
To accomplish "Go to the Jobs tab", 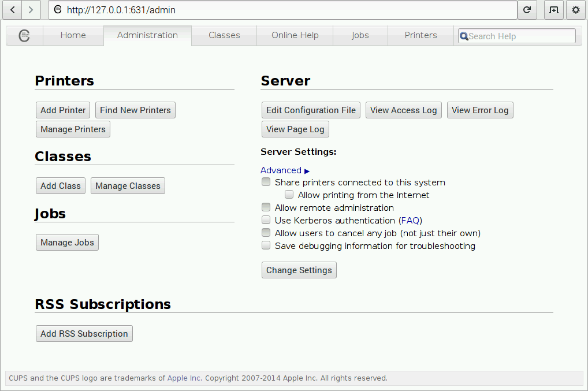I will [x=360, y=35].
